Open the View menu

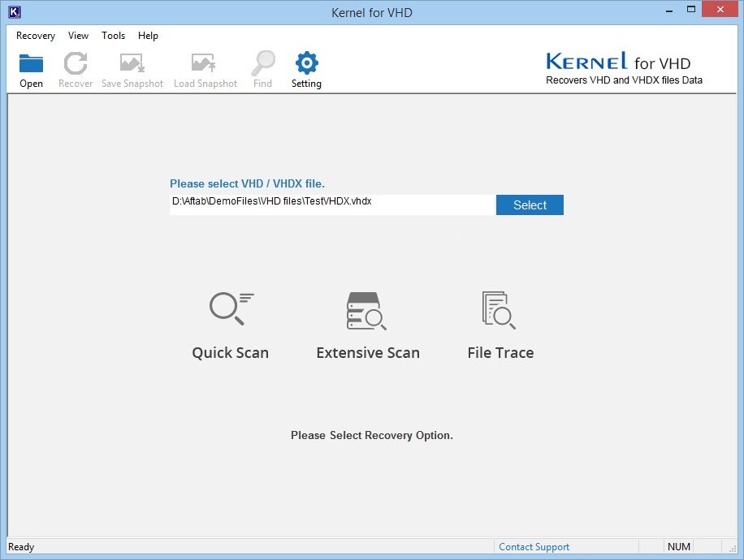coord(78,36)
